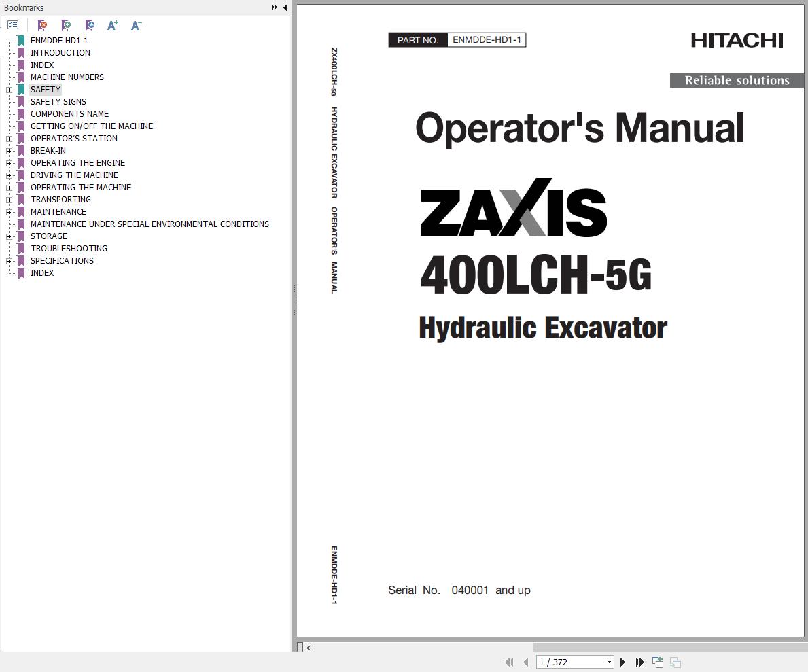Collapse the Bookmarks panel

283,7
